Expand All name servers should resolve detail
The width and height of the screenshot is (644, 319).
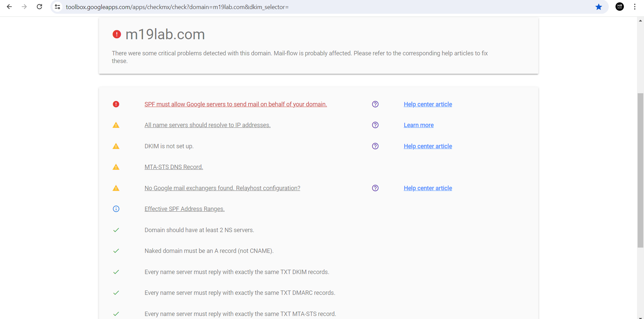pos(208,125)
